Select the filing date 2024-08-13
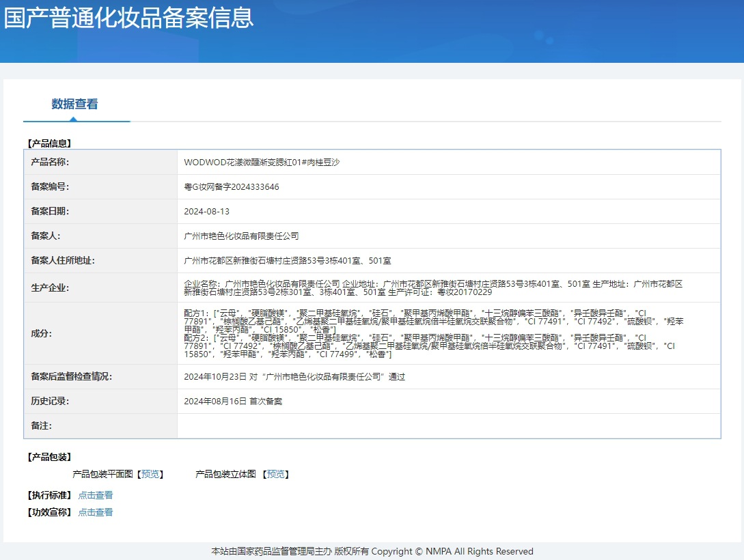Screen dimensions: 744x560 click(x=207, y=212)
